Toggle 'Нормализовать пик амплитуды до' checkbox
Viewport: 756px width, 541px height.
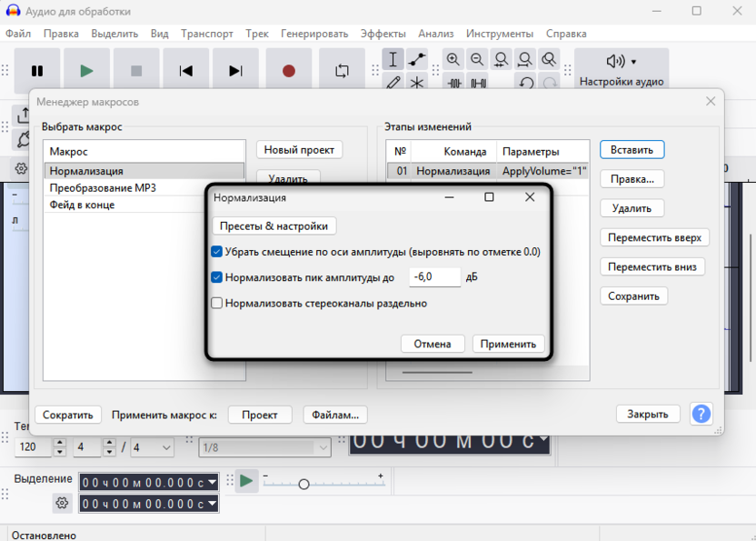(217, 277)
